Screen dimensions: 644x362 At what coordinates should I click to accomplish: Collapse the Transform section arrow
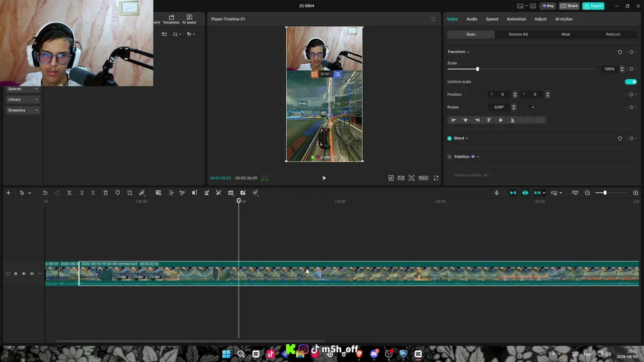click(468, 52)
